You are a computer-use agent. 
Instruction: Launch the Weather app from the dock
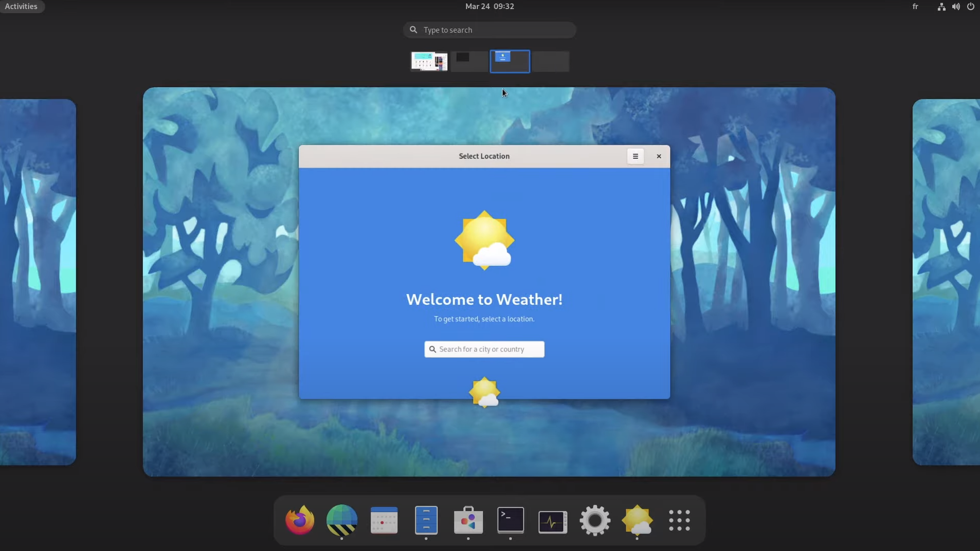pos(637,520)
